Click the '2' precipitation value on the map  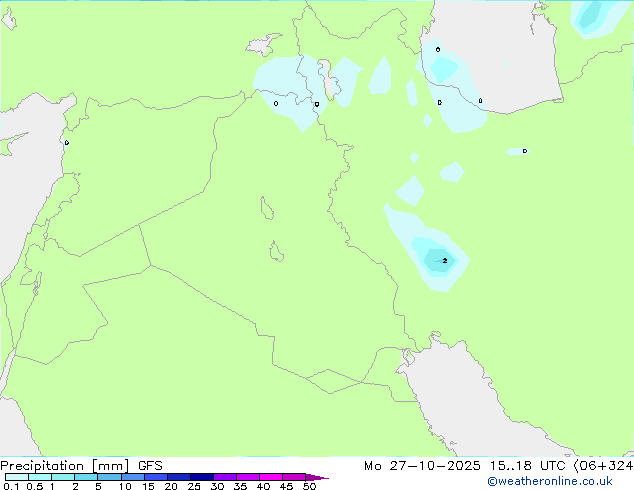pos(445,261)
